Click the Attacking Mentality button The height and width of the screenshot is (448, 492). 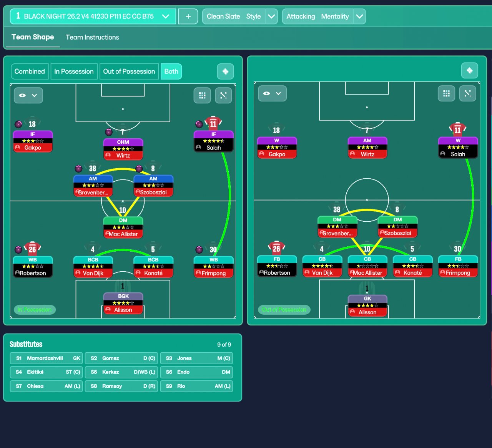point(318,17)
